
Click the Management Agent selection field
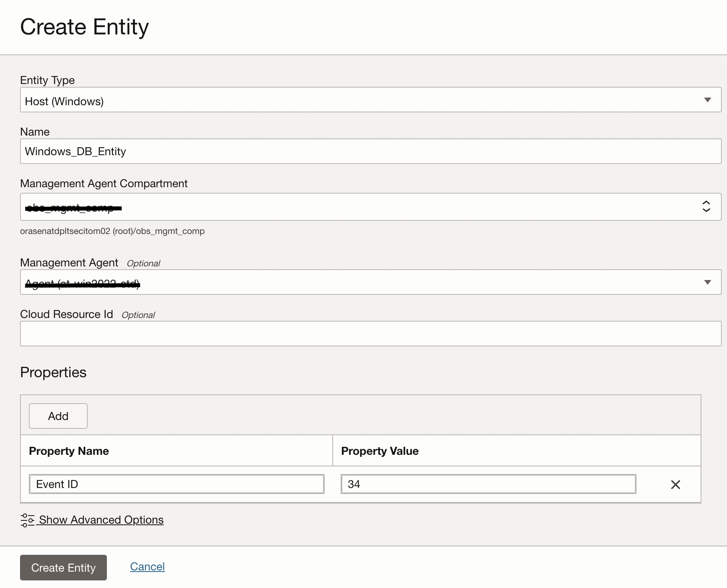coord(360,282)
